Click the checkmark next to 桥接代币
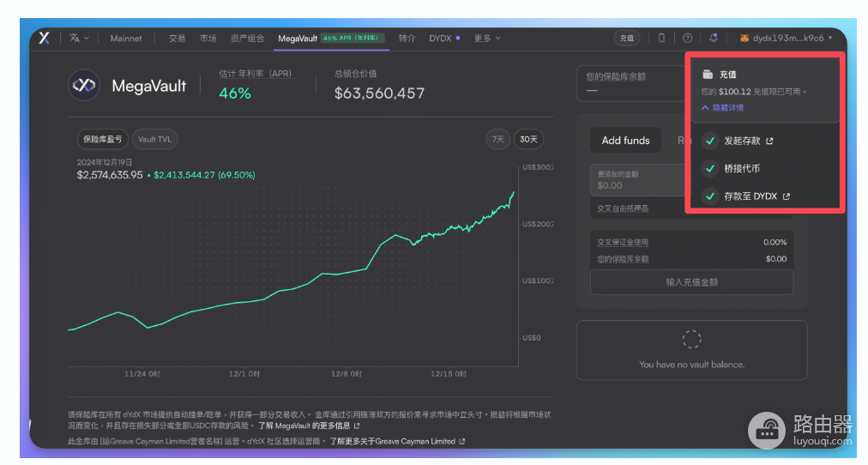868x465 pixels. pyautogui.click(x=709, y=168)
